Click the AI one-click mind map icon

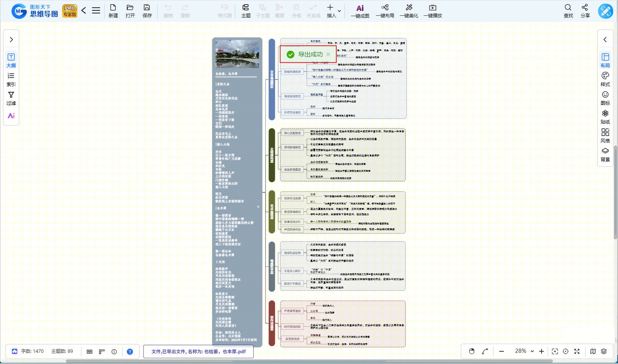click(x=360, y=11)
